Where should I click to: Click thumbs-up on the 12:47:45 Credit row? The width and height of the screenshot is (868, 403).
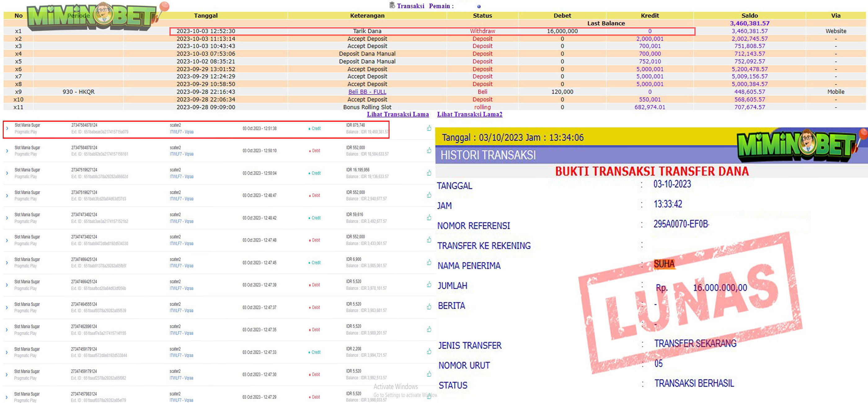429,262
